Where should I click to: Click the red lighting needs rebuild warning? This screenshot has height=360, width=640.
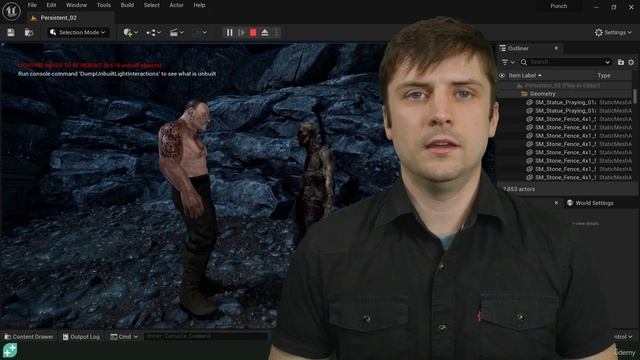pyautogui.click(x=89, y=65)
